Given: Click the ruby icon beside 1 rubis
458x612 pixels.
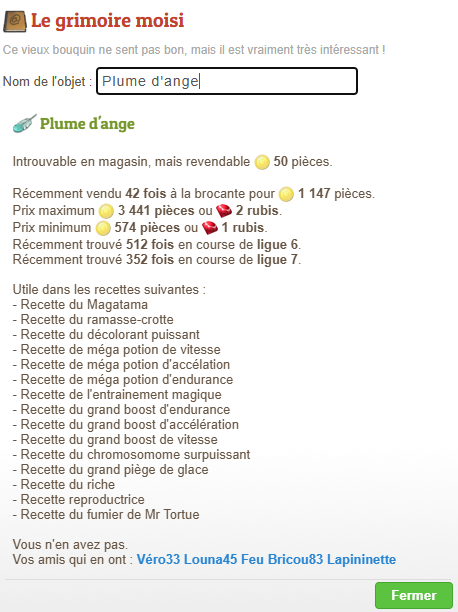Looking at the screenshot, I should [x=210, y=228].
